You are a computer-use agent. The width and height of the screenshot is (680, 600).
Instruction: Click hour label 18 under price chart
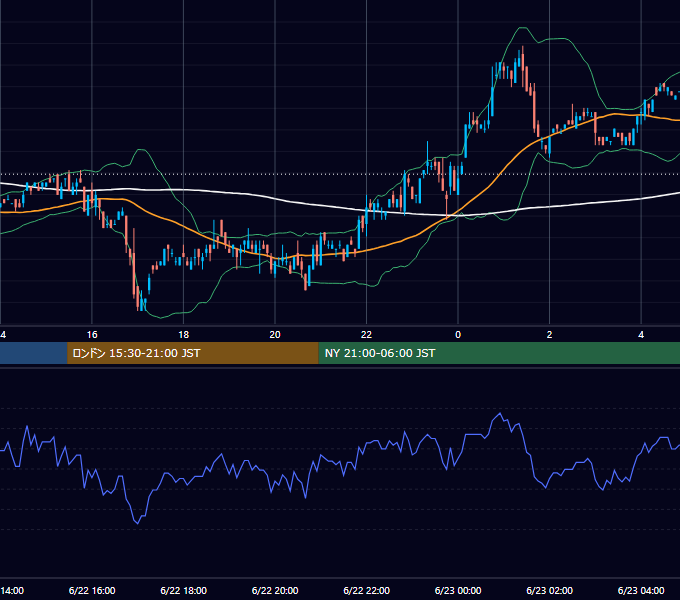pos(183,335)
